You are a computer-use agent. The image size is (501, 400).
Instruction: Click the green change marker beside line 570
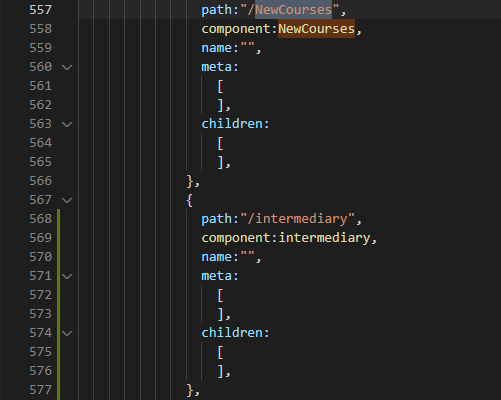tap(59, 257)
